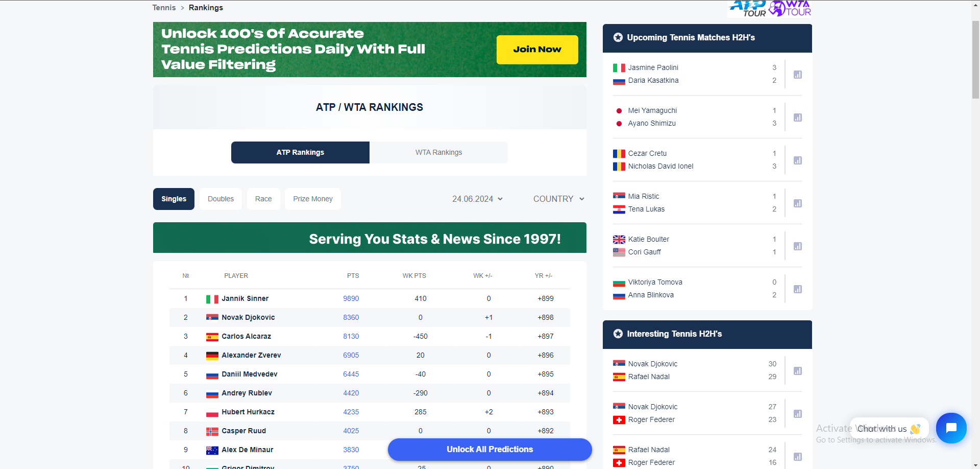Select the Singles tab
Viewport: 980px width, 469px height.
click(174, 199)
